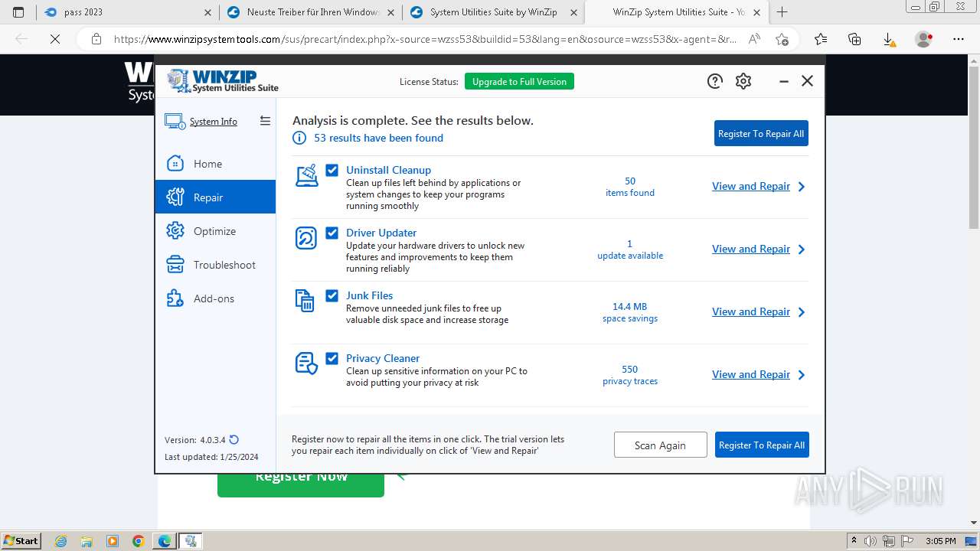Viewport: 980px width, 551px height.
Task: Add this page to favorites
Action: (x=782, y=39)
